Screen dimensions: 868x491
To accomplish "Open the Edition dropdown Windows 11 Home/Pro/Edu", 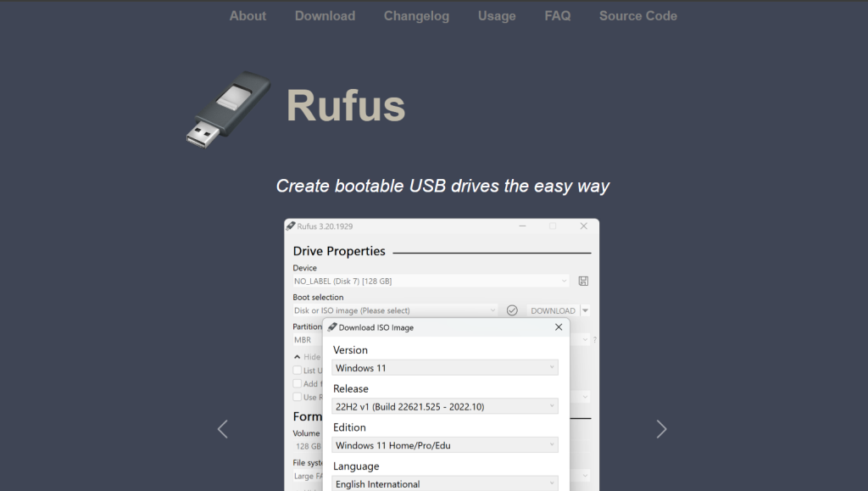I will coord(445,445).
